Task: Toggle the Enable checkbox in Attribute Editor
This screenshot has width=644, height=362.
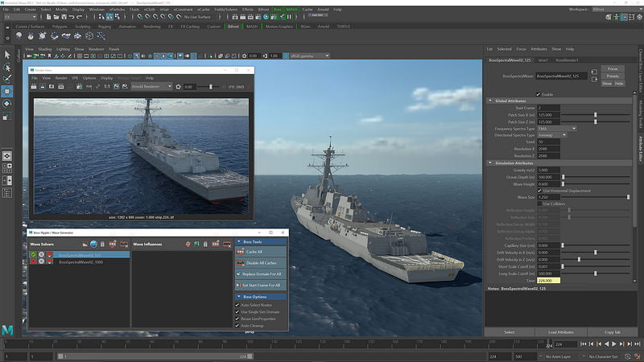Action: 538,94
